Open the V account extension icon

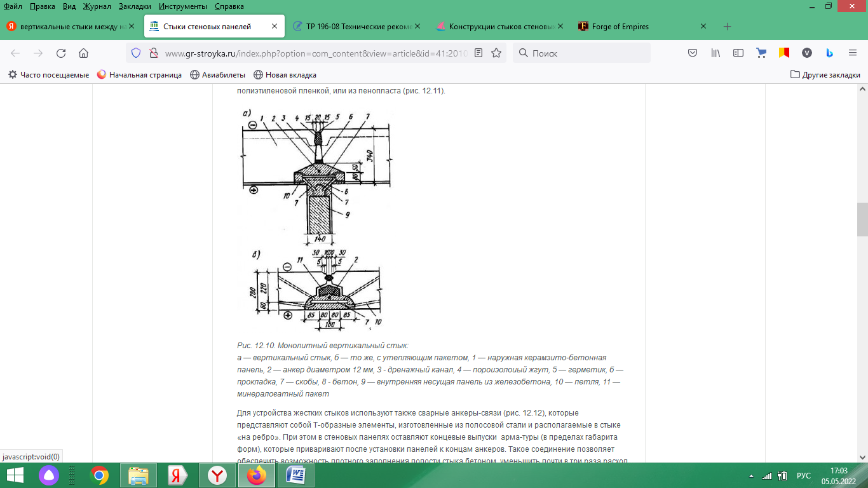click(x=806, y=53)
